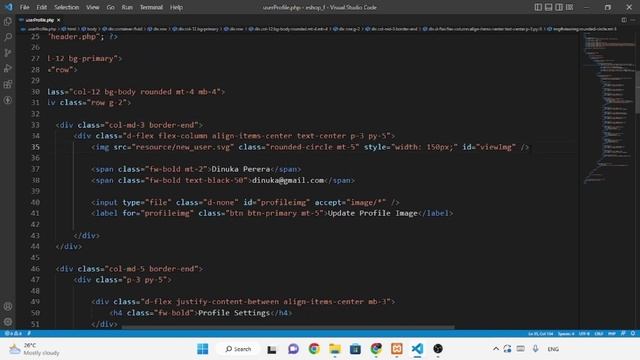Click the ENG language indicator

click(x=553, y=349)
